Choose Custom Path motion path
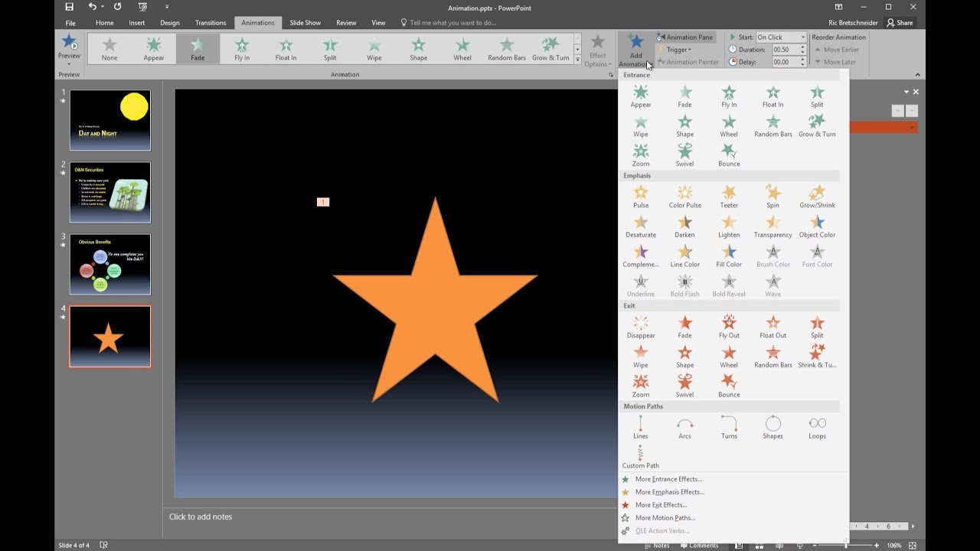Screen dimensions: 980x551 tap(641, 457)
